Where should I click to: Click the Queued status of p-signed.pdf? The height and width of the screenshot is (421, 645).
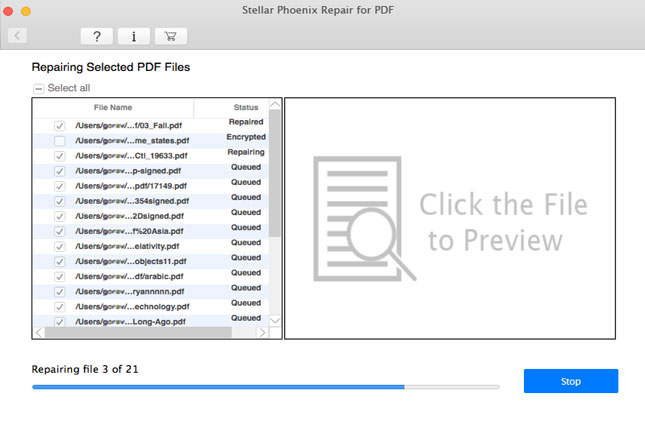pos(246,167)
